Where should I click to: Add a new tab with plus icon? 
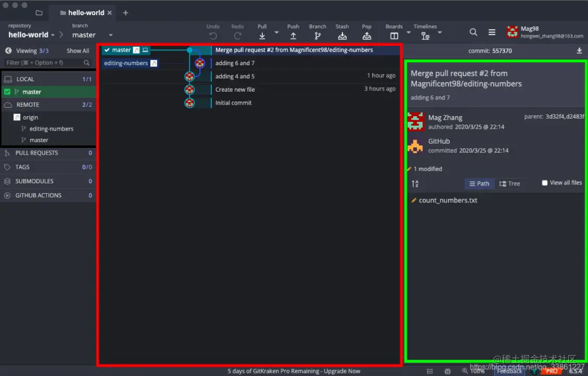[x=125, y=12]
